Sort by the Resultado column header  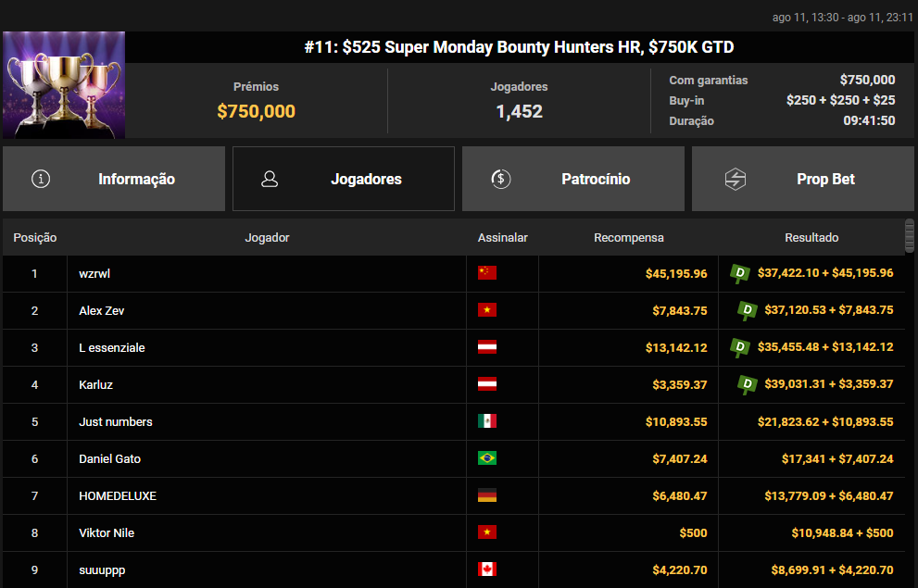[811, 238]
